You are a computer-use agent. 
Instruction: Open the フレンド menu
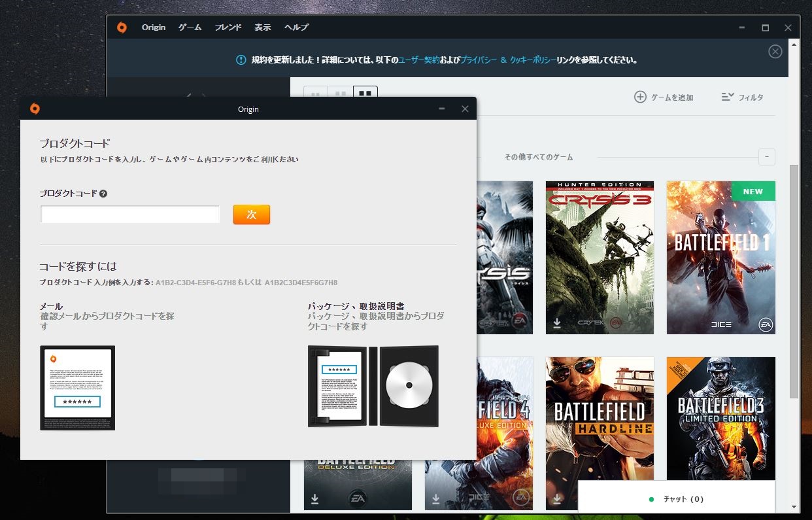click(x=228, y=27)
